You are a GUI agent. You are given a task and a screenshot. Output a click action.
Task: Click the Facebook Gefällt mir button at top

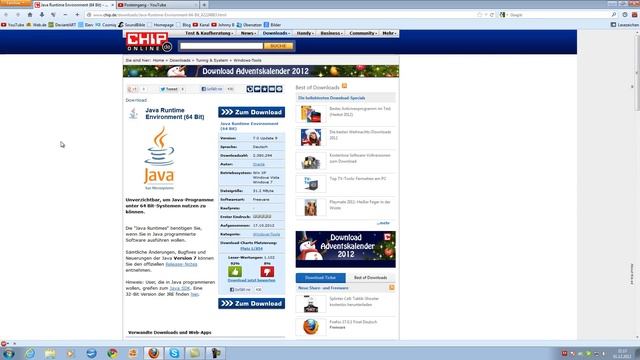[x=212, y=89]
